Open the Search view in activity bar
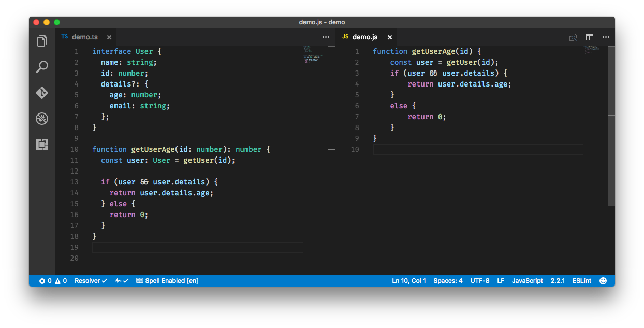 point(42,67)
